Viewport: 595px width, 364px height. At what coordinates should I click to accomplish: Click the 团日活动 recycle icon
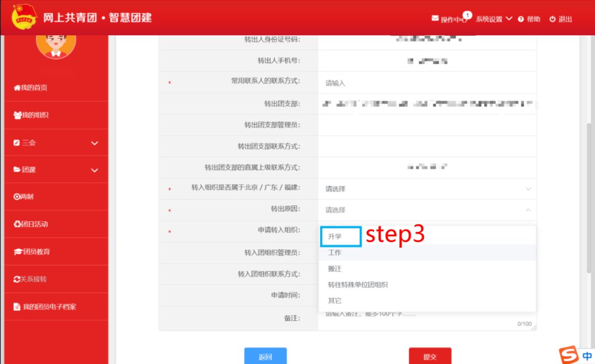(x=17, y=224)
